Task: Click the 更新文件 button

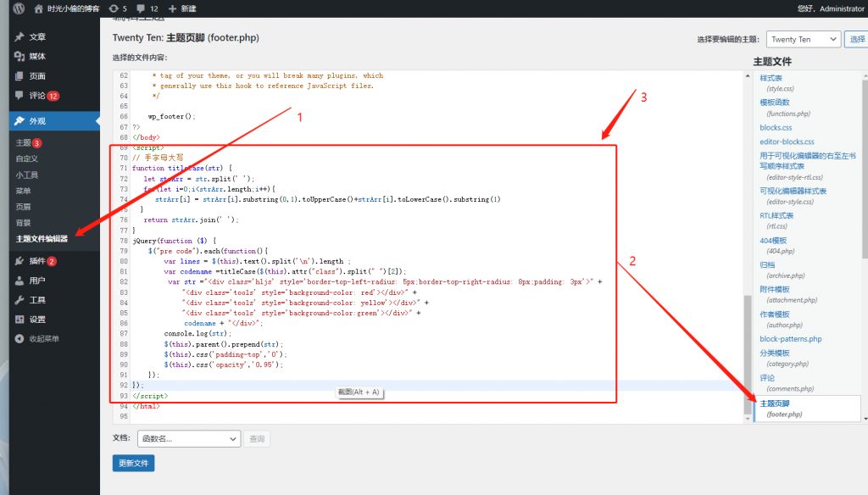Action: 133,463
